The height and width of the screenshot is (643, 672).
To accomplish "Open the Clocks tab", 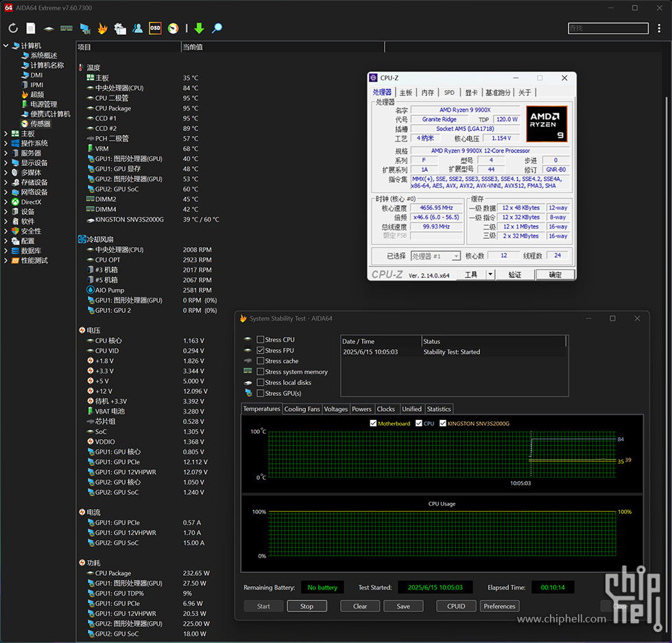I will coord(385,409).
